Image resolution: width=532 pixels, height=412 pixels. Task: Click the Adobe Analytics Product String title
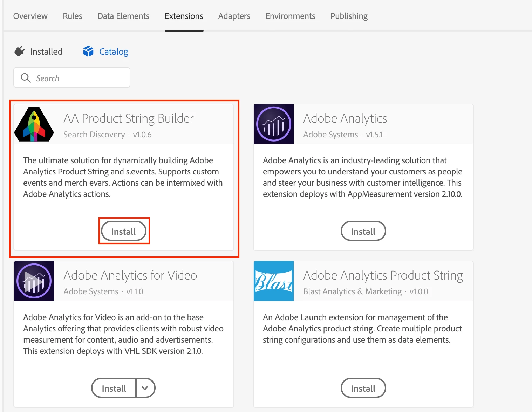coord(383,275)
